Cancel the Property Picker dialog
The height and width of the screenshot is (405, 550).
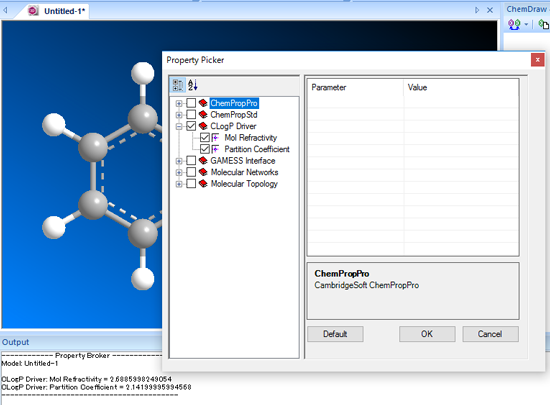pyautogui.click(x=490, y=334)
